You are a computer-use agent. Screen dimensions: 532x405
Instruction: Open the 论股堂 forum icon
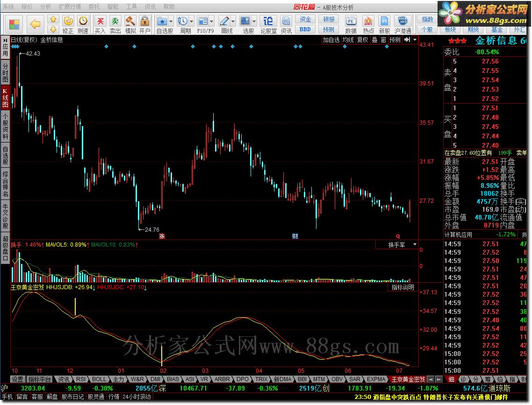tap(268, 21)
